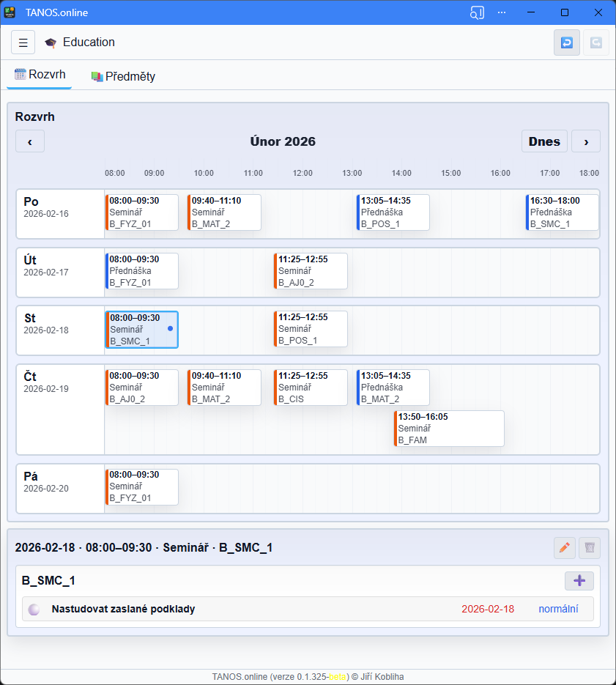Switch to the Rozvrh tab
This screenshot has height=685, width=616.
[40, 75]
